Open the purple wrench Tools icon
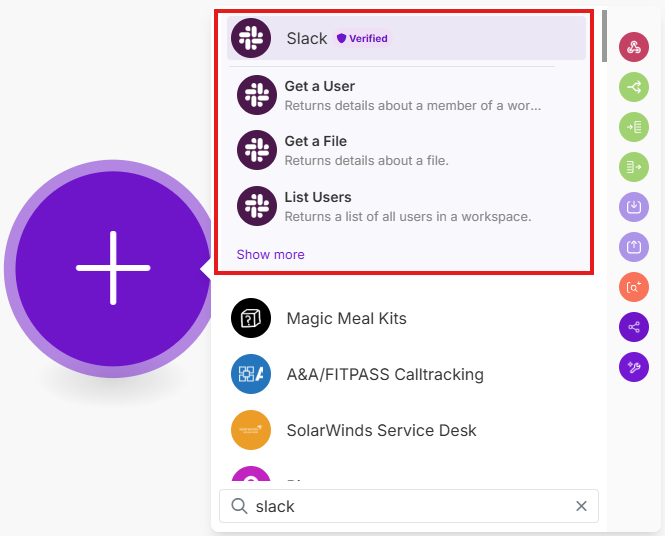Viewport: 665px width, 536px height. 634,367
